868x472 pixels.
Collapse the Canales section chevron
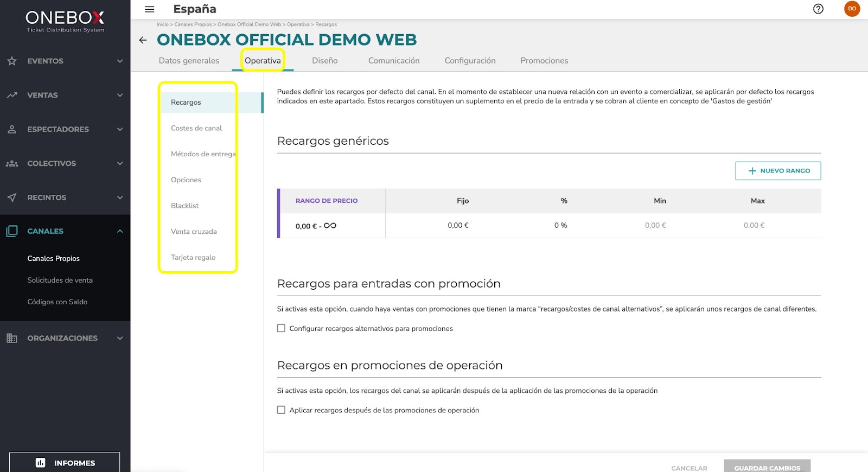[120, 231]
